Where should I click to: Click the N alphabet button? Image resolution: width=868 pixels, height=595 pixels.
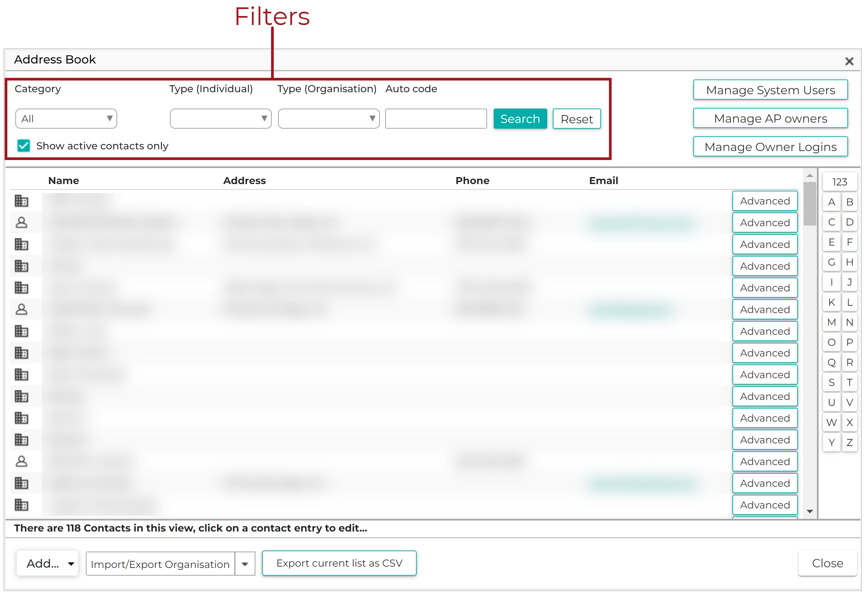click(849, 322)
